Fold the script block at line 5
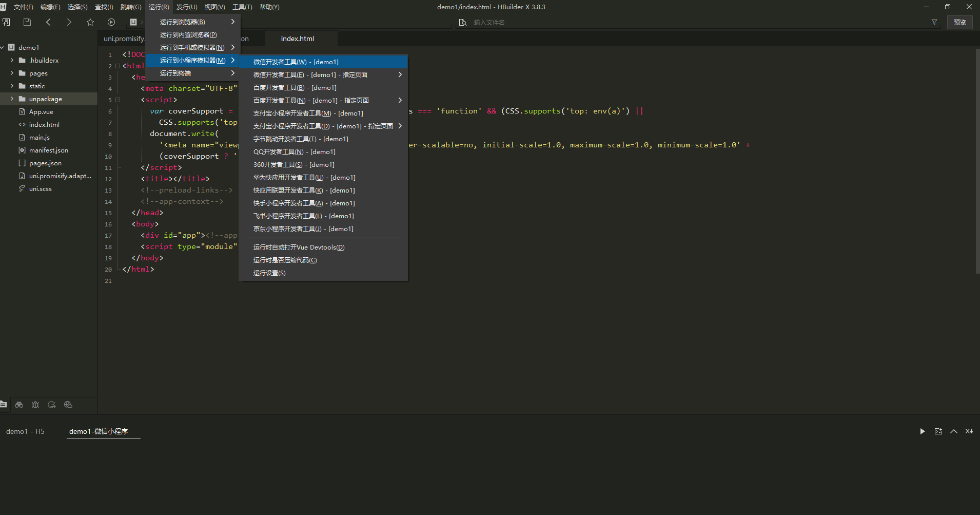 [117, 100]
